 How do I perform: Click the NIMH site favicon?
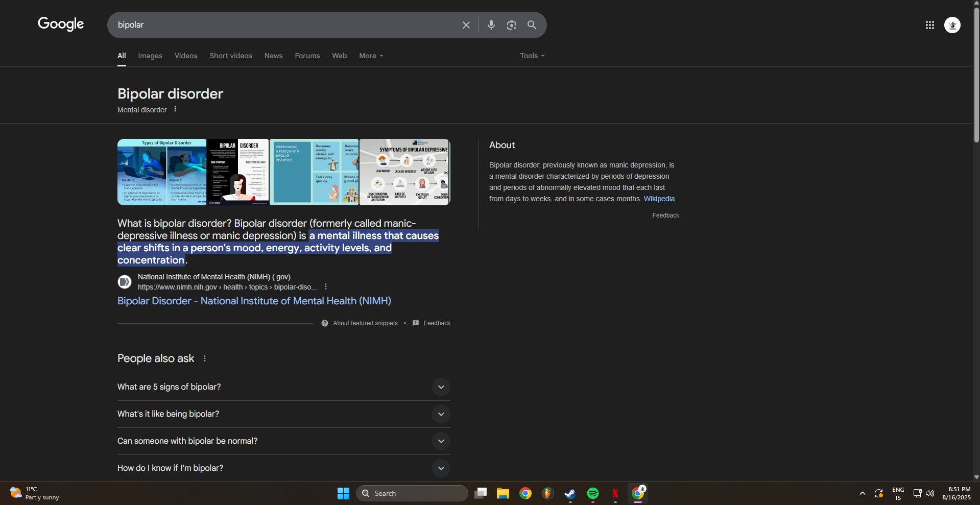click(x=125, y=282)
